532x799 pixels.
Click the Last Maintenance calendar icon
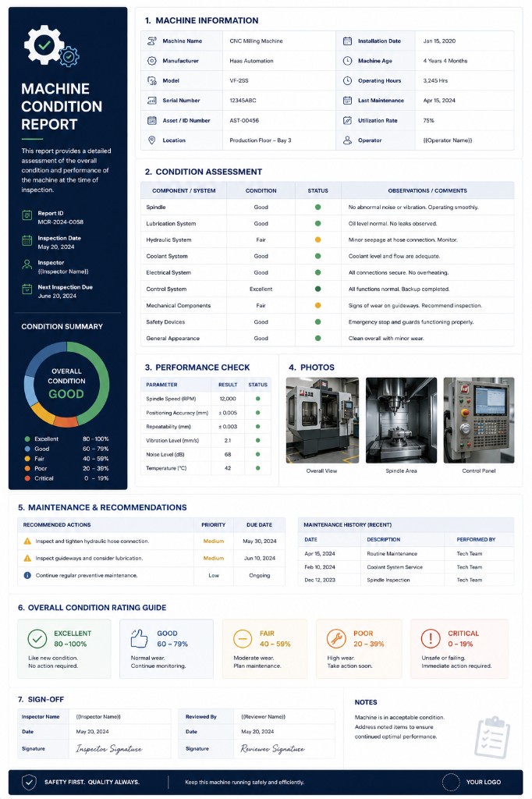click(x=347, y=101)
